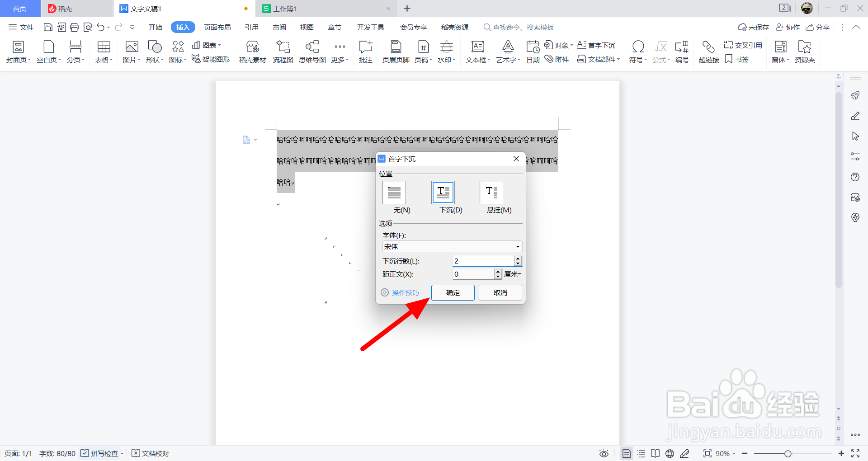Screen dimensions: 868x461
Task: Insert a cover page (封面页)
Action: (18, 52)
